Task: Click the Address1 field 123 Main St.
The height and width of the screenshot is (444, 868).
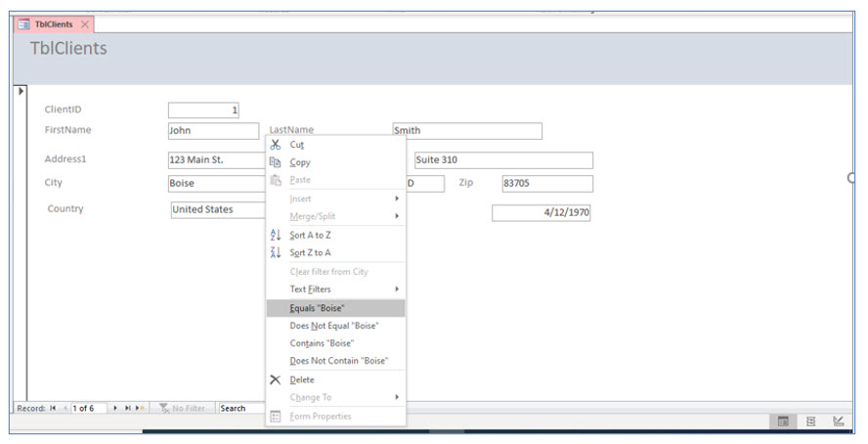Action: pyautogui.click(x=217, y=160)
